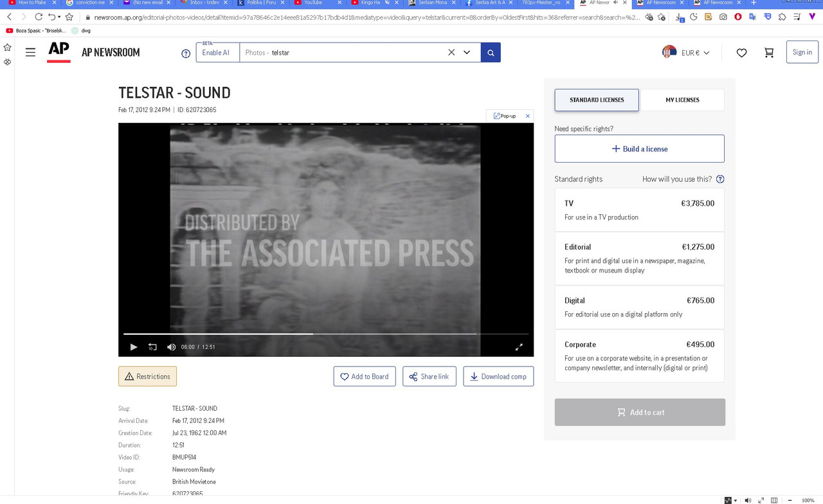Switch to the Serbia Art & A browser tab
Screen dimensions: 823x504
point(489,3)
